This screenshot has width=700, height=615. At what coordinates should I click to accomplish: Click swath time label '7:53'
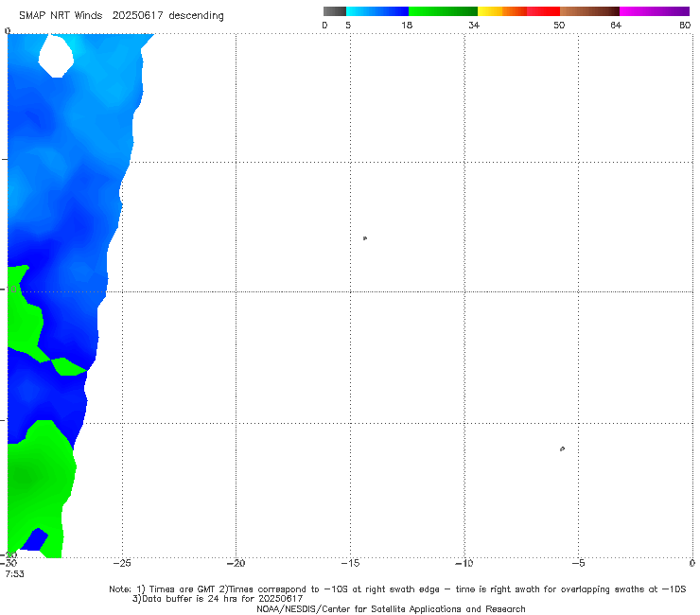click(x=15, y=573)
